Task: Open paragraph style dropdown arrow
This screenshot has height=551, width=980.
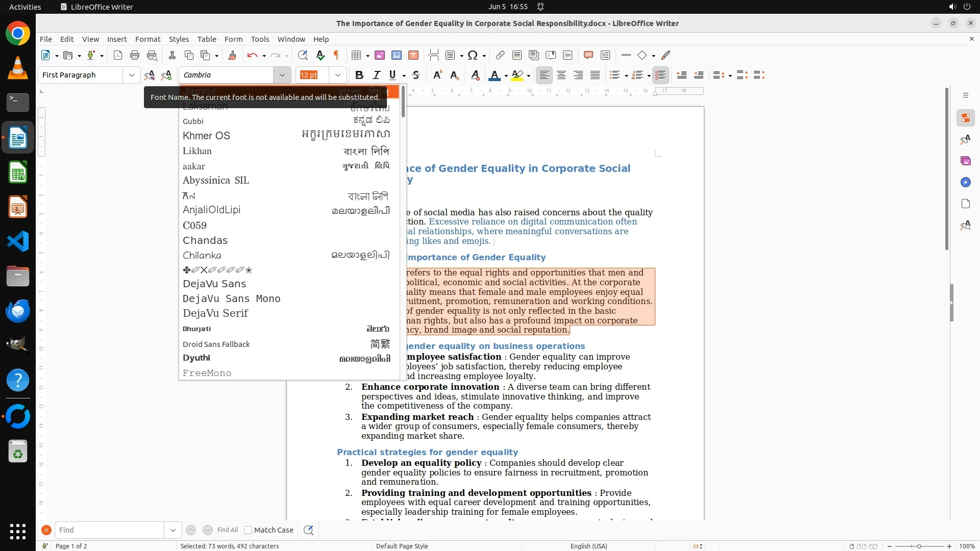Action: click(x=131, y=75)
